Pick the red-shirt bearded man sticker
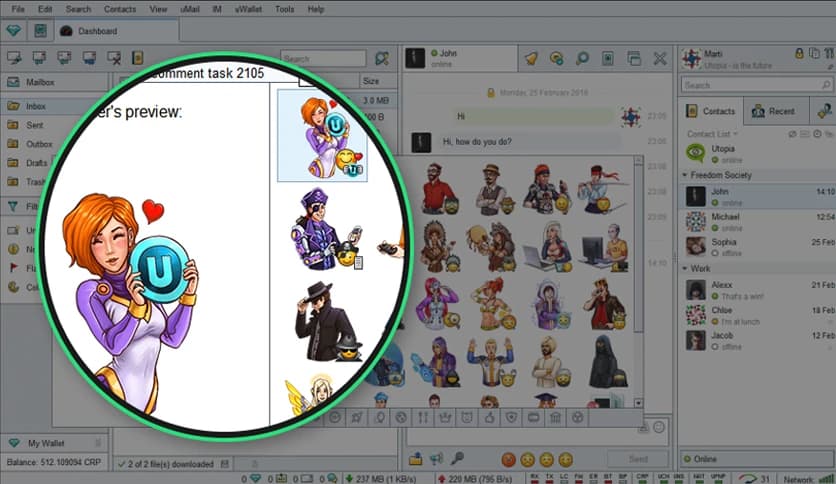Screen dimensions: 836x484 pos(439,189)
